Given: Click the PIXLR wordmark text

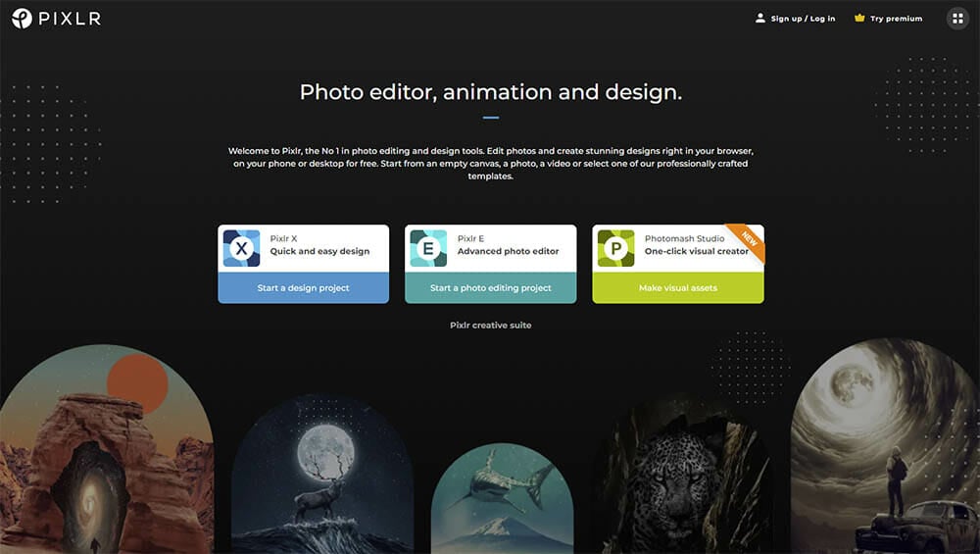Looking at the screenshot, I should pos(70,19).
